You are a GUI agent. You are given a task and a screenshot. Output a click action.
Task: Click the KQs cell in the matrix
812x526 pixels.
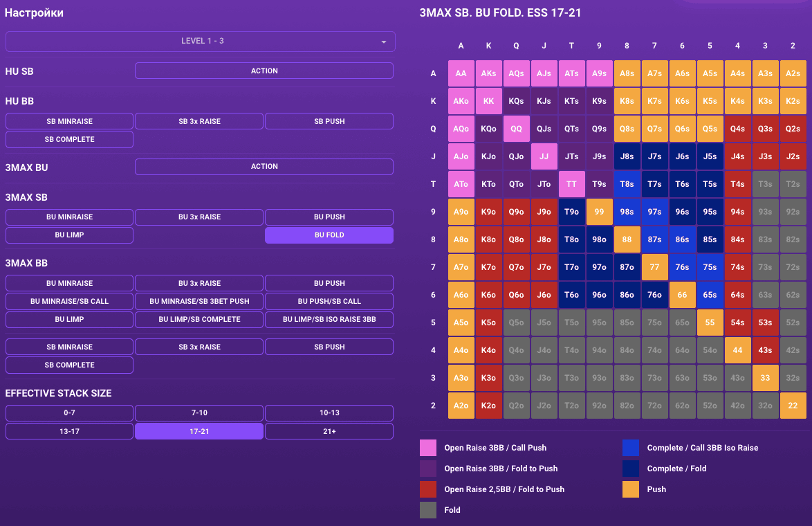(516, 101)
